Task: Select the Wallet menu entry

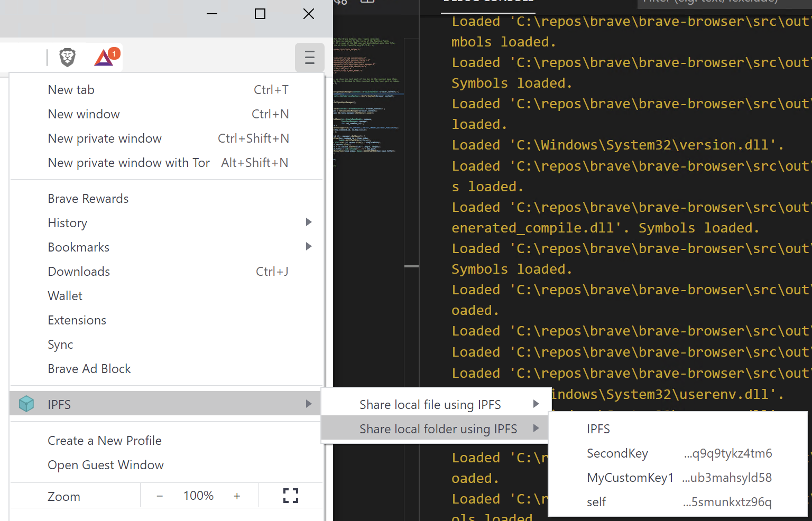Action: coord(167,296)
